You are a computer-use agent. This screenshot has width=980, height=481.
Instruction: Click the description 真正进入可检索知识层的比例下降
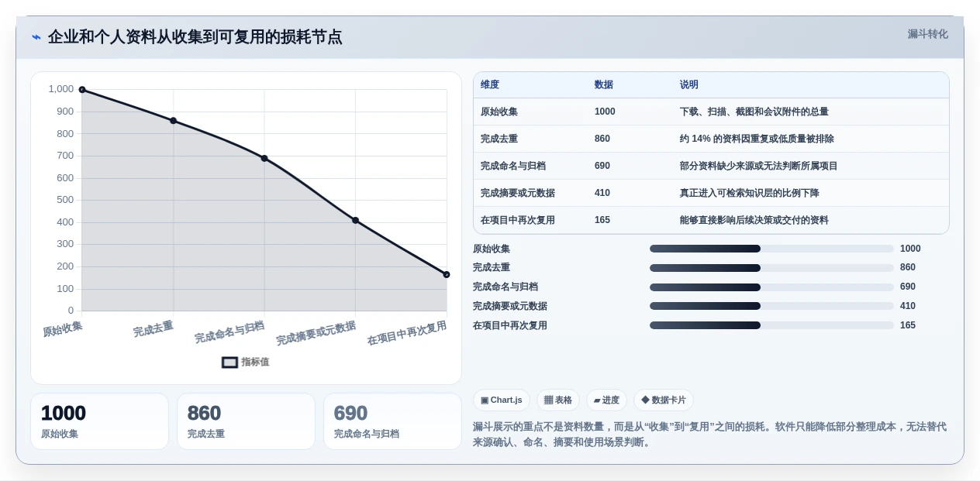[750, 193]
